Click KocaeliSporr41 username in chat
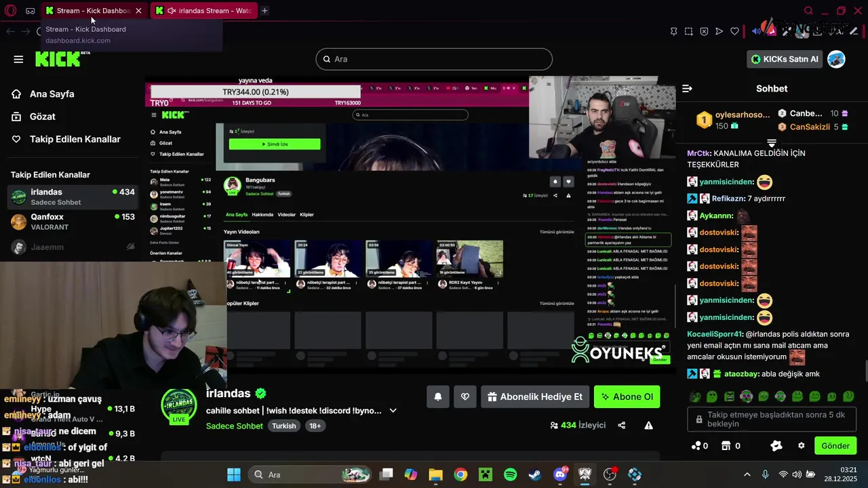The height and width of the screenshot is (488, 868). point(715,334)
